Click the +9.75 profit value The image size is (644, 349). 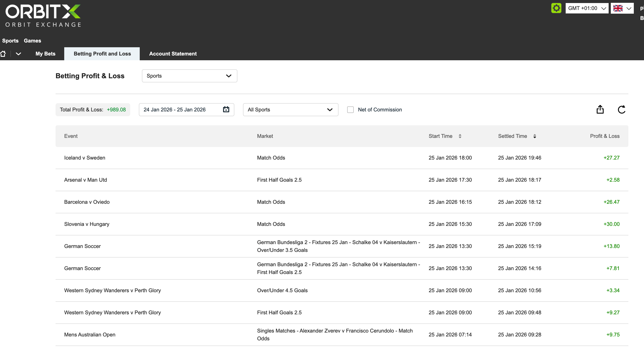pos(613,335)
